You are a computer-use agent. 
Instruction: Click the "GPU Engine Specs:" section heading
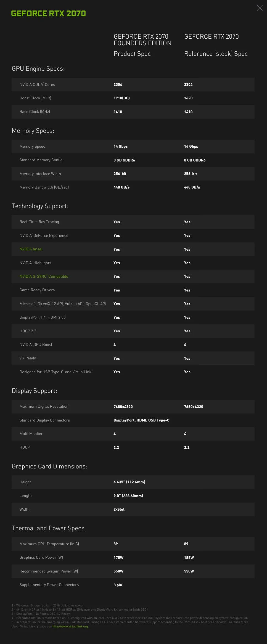tap(38, 68)
